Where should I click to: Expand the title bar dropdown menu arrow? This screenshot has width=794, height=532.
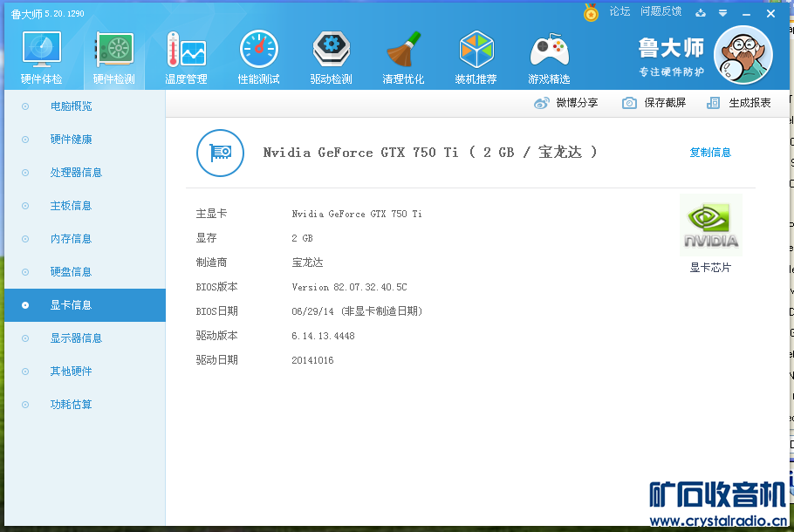point(722,13)
